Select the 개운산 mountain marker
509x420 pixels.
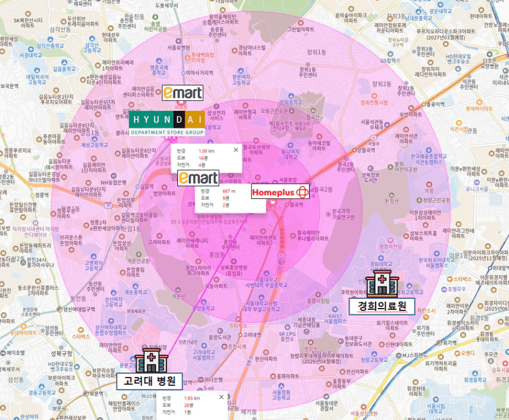178,290
